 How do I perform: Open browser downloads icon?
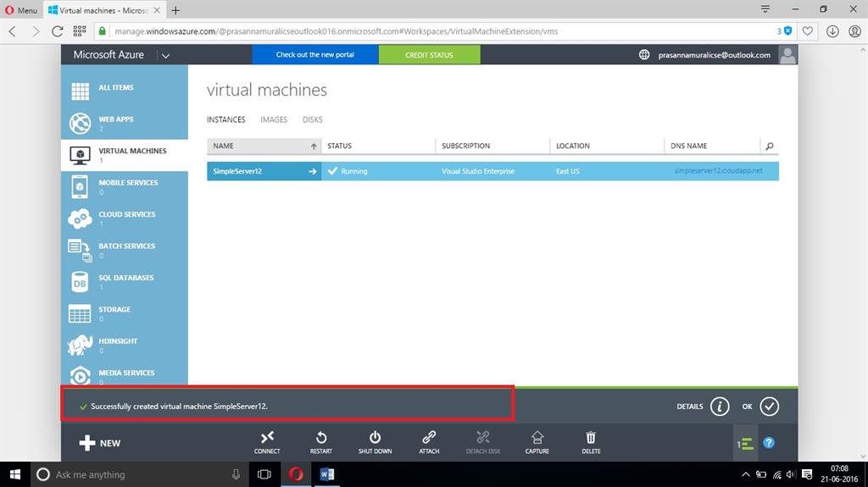point(832,31)
